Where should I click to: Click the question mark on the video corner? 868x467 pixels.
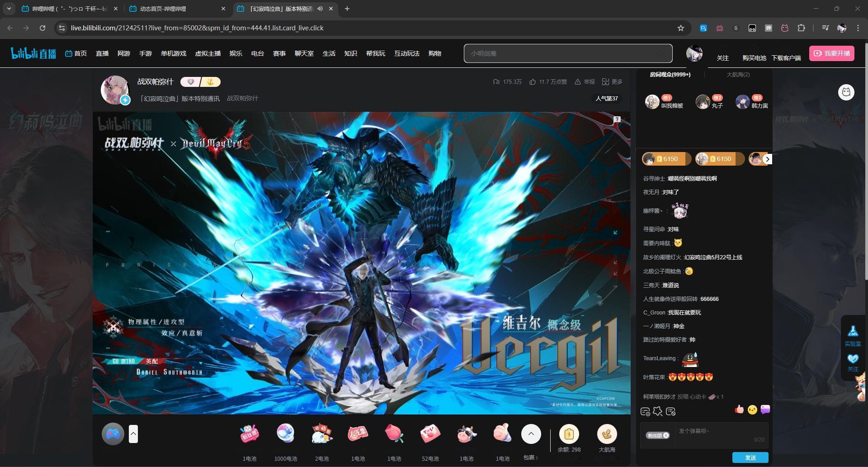coord(617,119)
